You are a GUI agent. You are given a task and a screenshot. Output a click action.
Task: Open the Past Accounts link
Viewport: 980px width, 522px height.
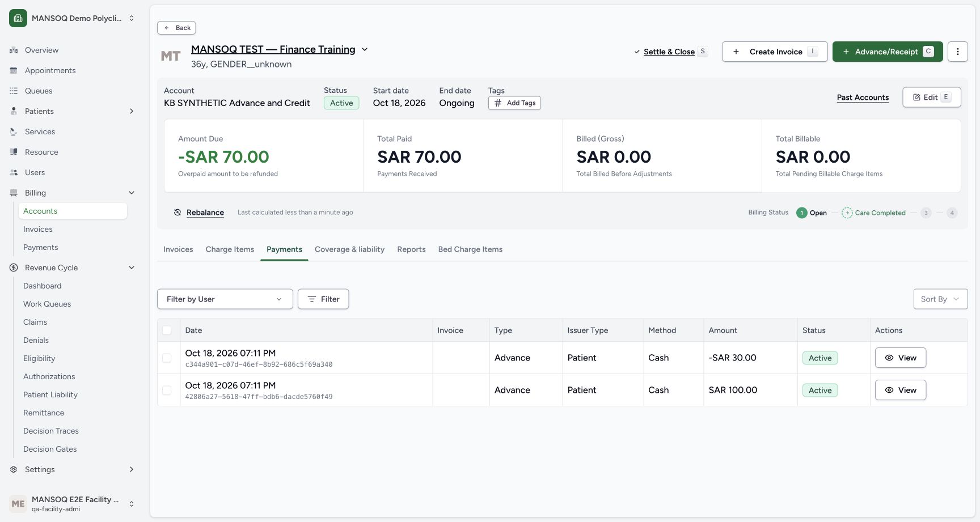(x=863, y=97)
